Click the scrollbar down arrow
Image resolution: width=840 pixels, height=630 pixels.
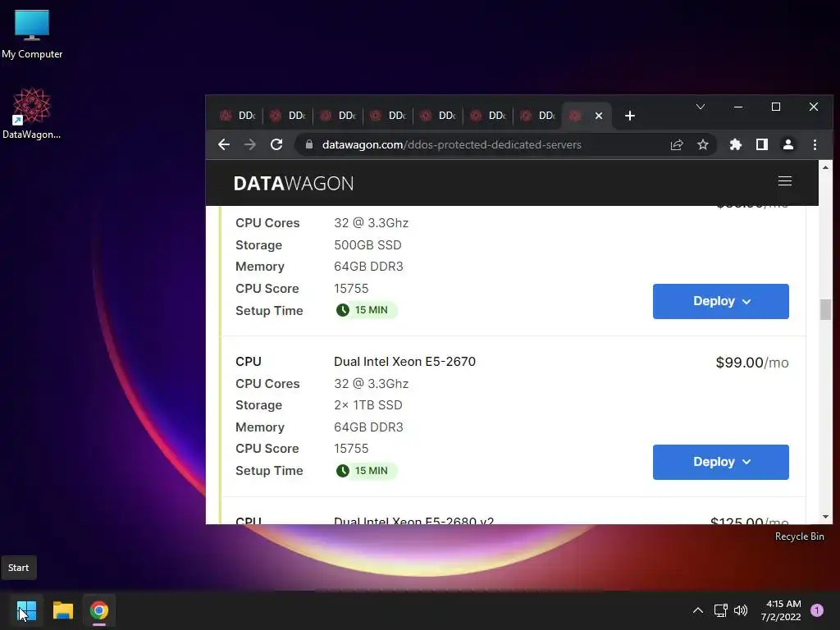825,517
